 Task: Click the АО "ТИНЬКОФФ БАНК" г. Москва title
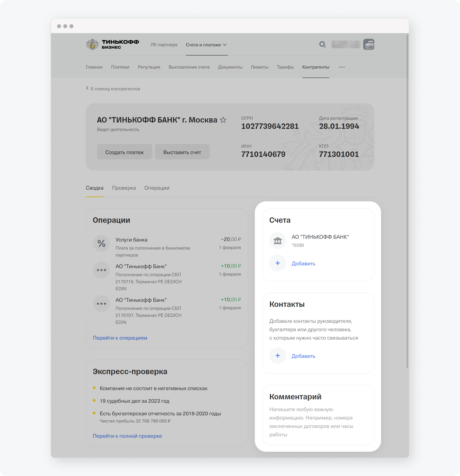coord(157,120)
